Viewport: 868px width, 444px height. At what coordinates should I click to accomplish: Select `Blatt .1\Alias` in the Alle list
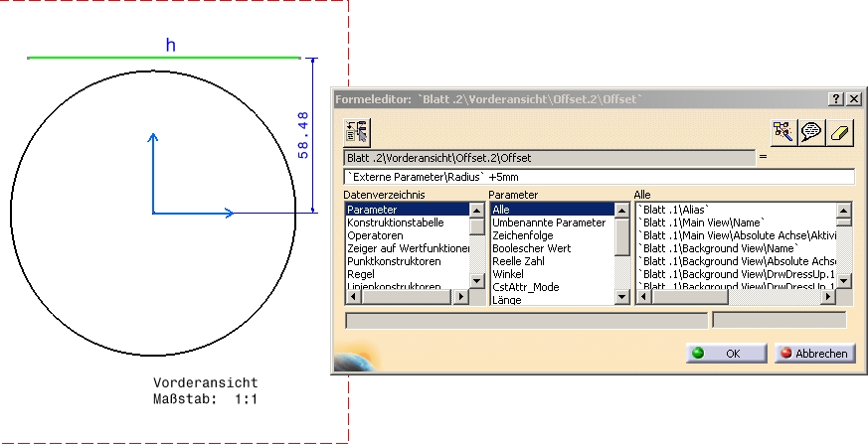click(736, 210)
